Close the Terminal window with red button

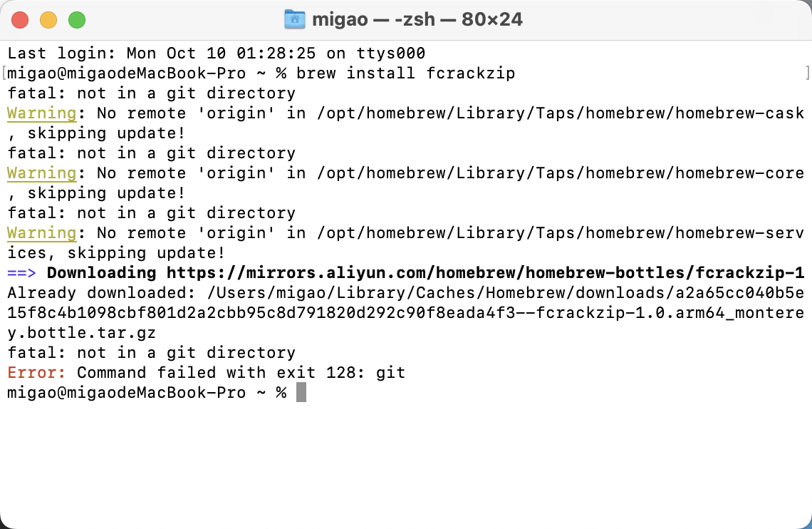point(20,20)
